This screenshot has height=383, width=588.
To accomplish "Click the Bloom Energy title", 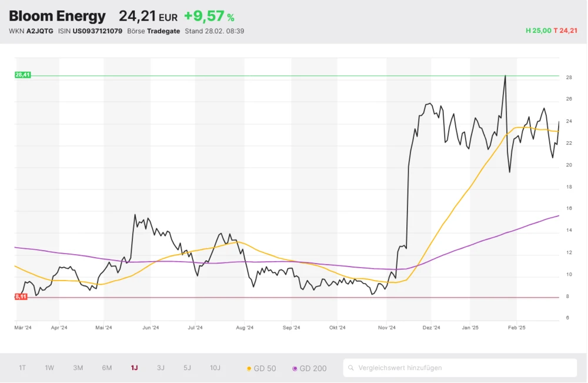I will click(x=58, y=16).
